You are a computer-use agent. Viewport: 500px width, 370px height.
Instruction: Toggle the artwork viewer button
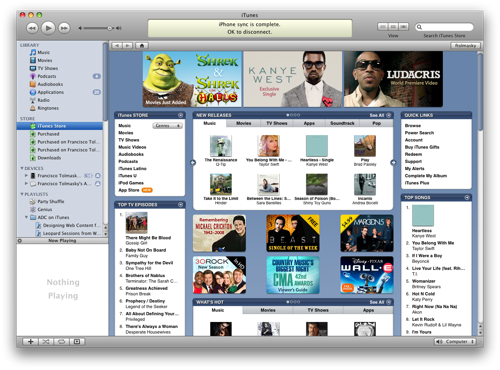click(x=77, y=342)
